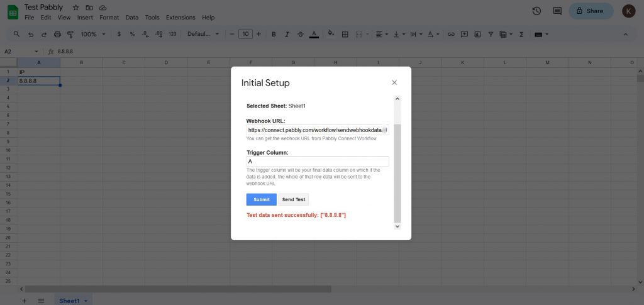644x305 pixels.
Task: Click the add new sheet plus button
Action: point(25,301)
